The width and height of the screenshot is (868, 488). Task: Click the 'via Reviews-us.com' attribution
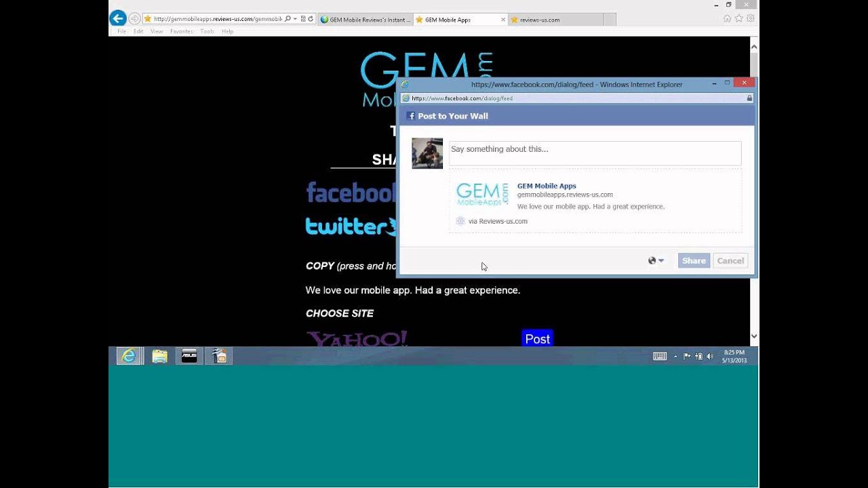coord(498,221)
